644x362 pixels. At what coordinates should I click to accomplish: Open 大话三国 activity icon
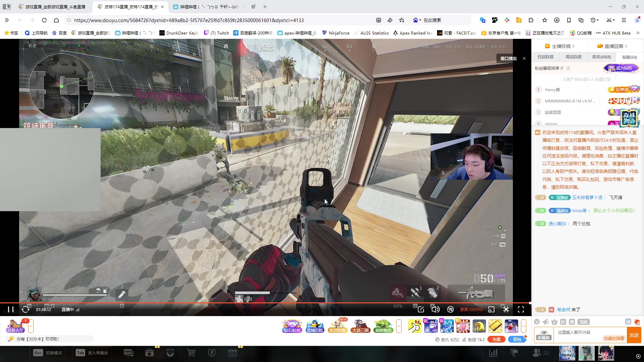tap(361, 326)
